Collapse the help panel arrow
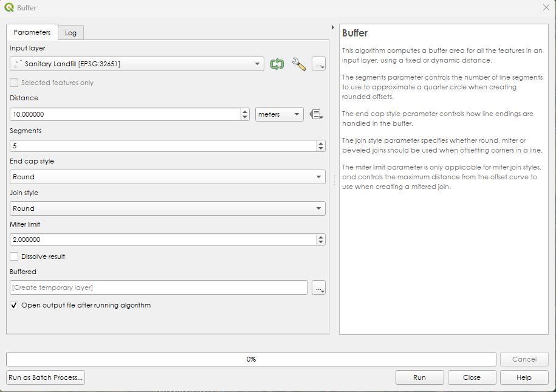The width and height of the screenshot is (556, 392). 332,27
